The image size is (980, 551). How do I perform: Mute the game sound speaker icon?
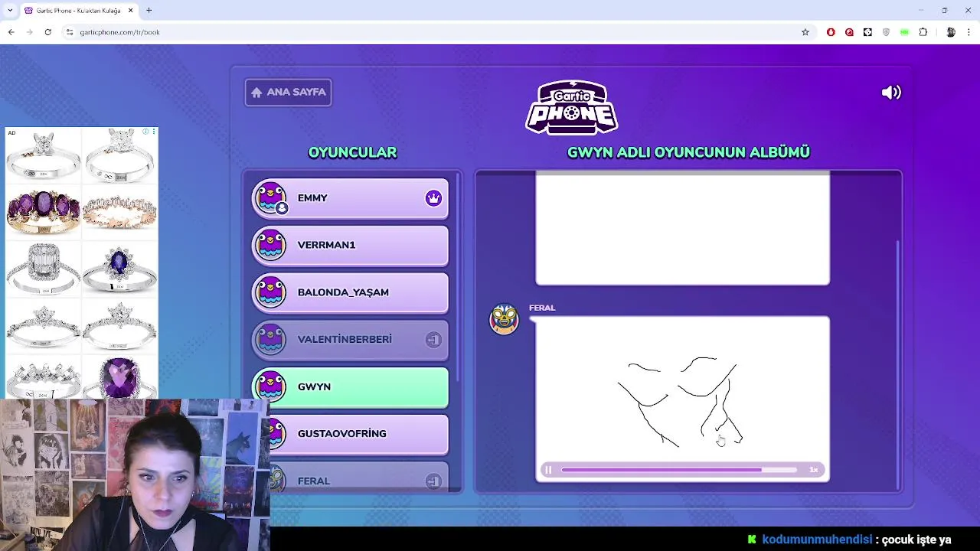891,93
